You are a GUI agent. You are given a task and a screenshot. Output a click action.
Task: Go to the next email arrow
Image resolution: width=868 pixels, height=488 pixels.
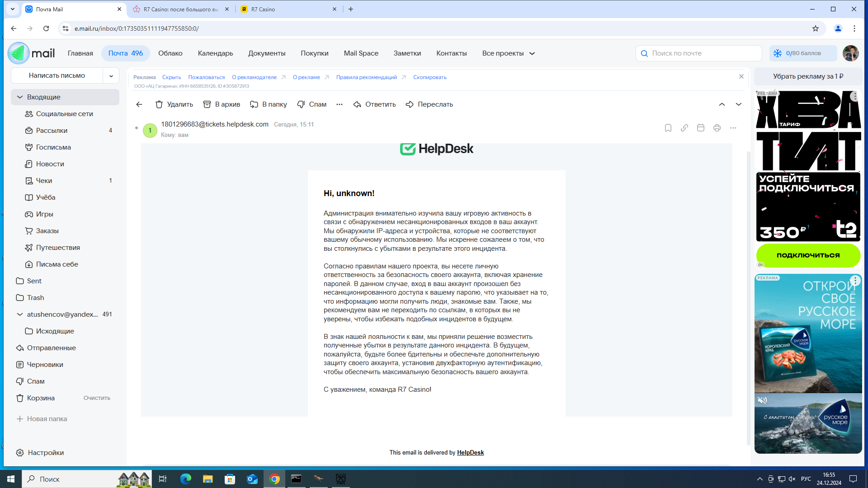coord(739,104)
